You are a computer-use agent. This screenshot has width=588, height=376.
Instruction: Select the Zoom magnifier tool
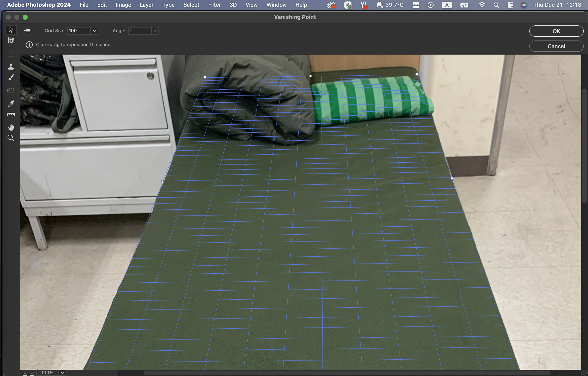pos(11,138)
